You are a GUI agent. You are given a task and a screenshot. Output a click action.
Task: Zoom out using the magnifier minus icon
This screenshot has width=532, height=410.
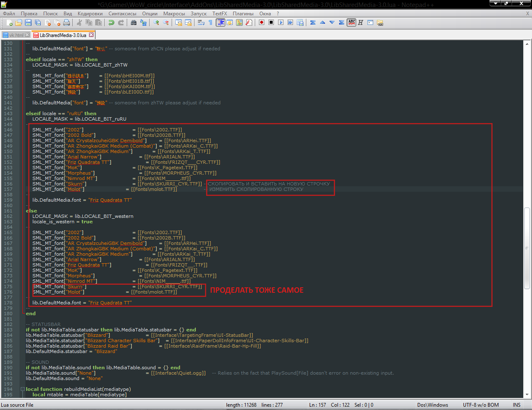coord(165,22)
